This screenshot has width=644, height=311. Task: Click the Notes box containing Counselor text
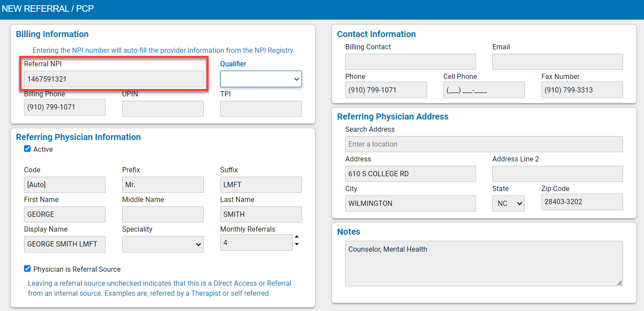click(x=484, y=262)
